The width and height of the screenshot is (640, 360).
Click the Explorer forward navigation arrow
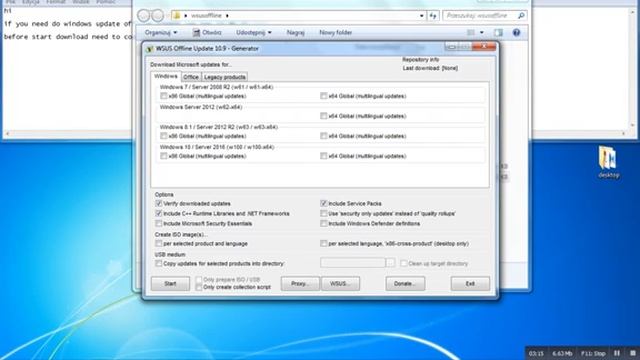pyautogui.click(x=158, y=16)
